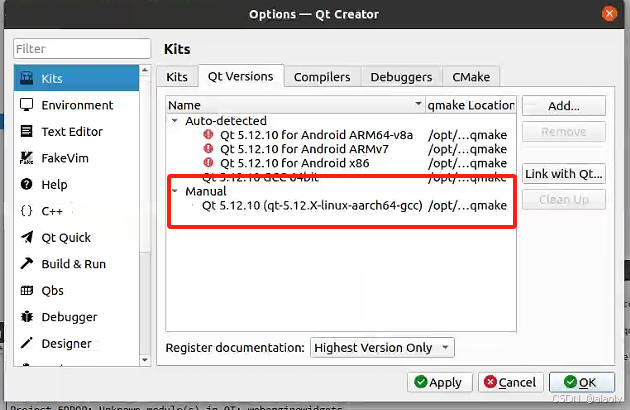Collapse the Manual tree group
Viewport: 630px width, 410px height.
[x=175, y=191]
